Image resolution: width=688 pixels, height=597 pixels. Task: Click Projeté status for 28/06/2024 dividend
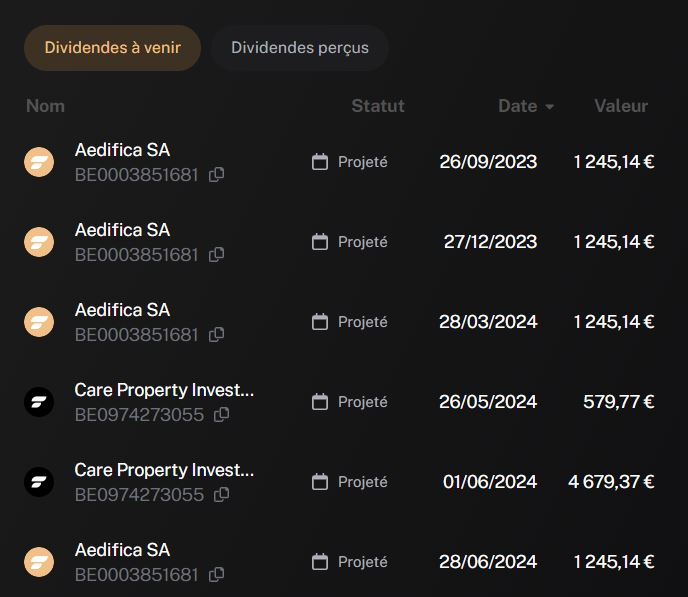coord(362,562)
